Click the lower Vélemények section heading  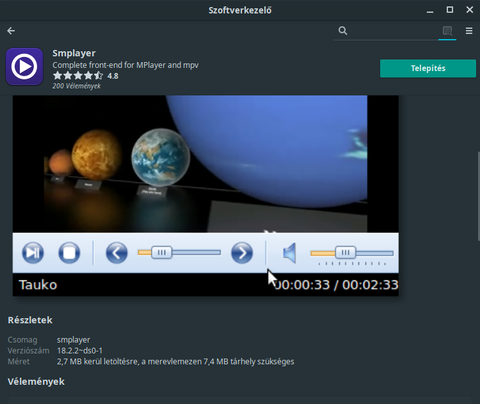[36, 382]
